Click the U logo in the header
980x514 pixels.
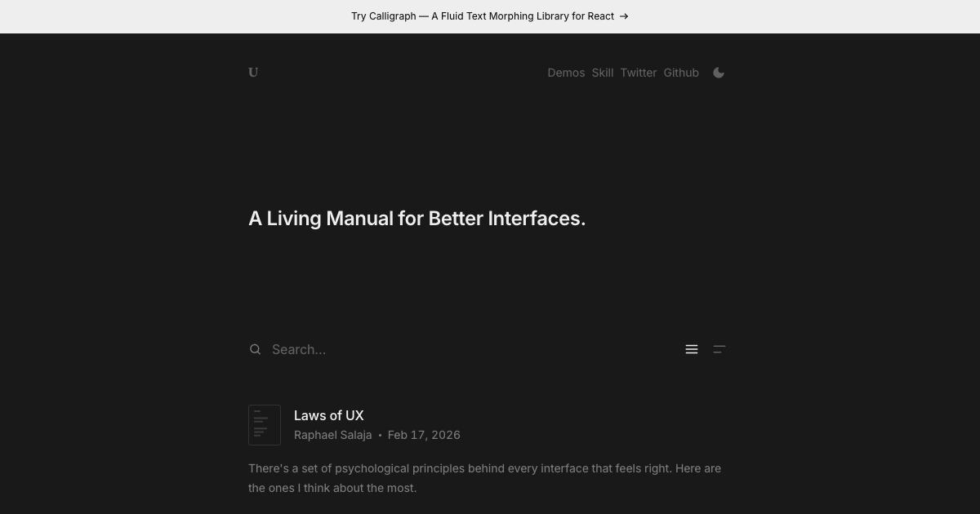click(253, 73)
